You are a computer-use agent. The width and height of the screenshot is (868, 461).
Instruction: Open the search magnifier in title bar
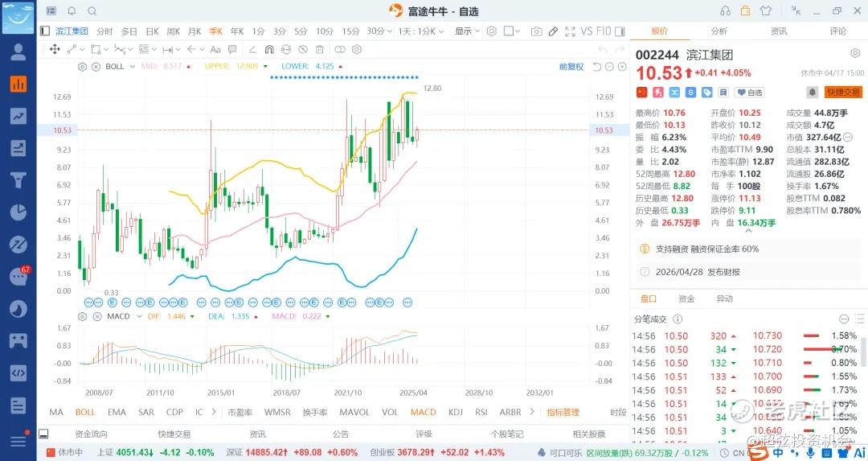(x=92, y=11)
